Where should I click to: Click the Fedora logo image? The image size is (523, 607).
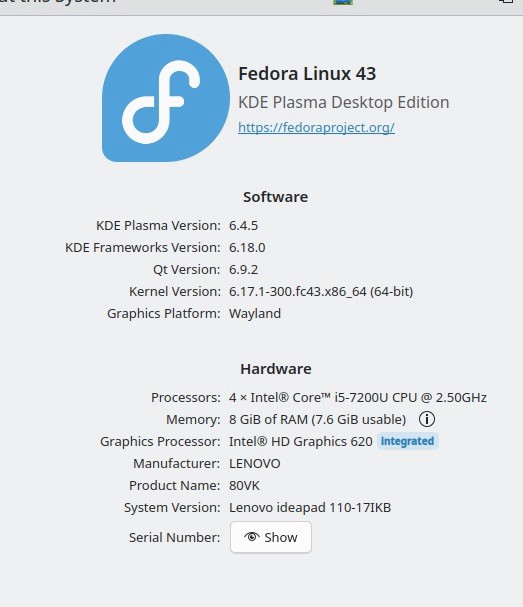tap(166, 98)
